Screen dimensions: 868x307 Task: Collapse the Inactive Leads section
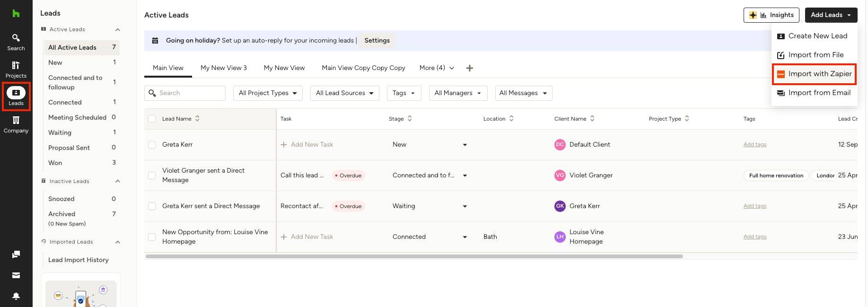point(118,181)
